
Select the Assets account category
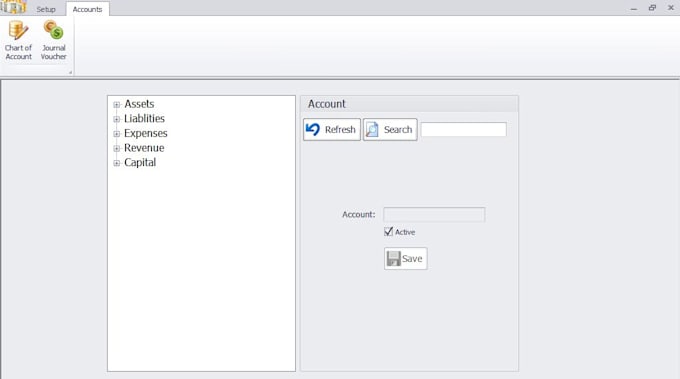pos(139,104)
